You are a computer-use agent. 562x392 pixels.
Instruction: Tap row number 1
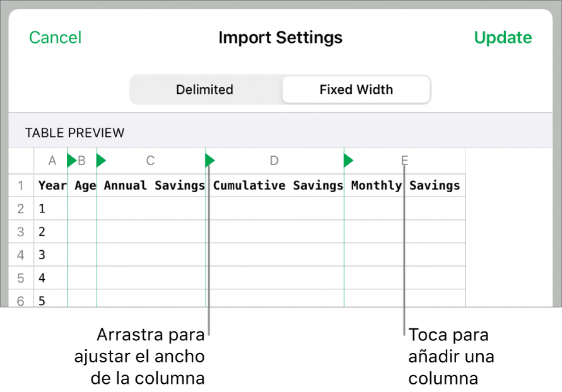pos(21,185)
